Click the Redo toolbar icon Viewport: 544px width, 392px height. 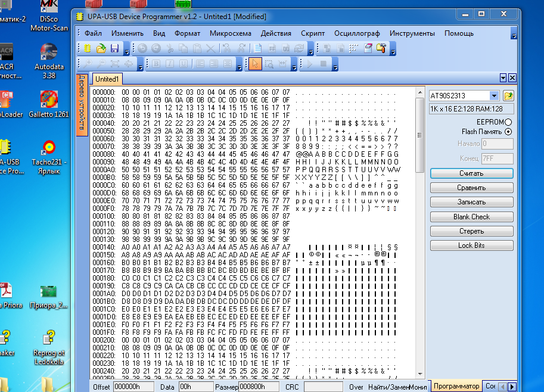[156, 49]
